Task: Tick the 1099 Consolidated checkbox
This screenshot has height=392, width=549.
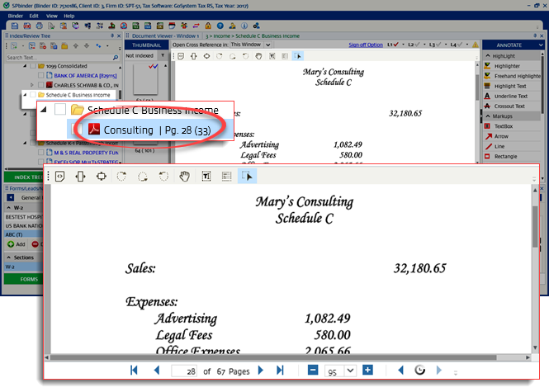Action: pyautogui.click(x=40, y=65)
